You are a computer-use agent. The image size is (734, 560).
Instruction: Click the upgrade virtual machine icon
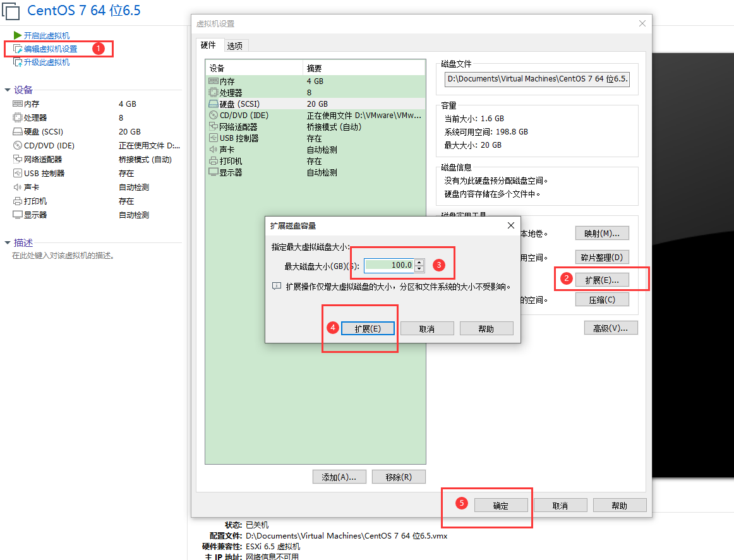(x=18, y=63)
